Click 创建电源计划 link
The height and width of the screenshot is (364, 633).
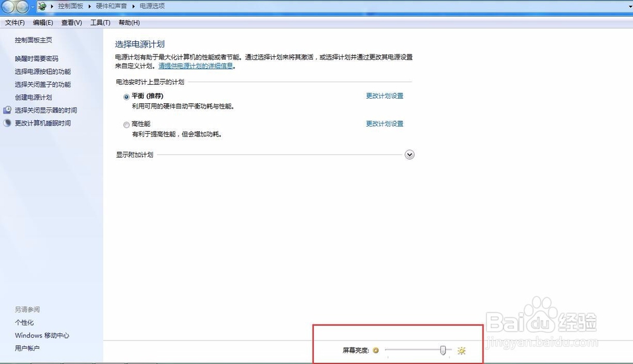[x=34, y=97]
